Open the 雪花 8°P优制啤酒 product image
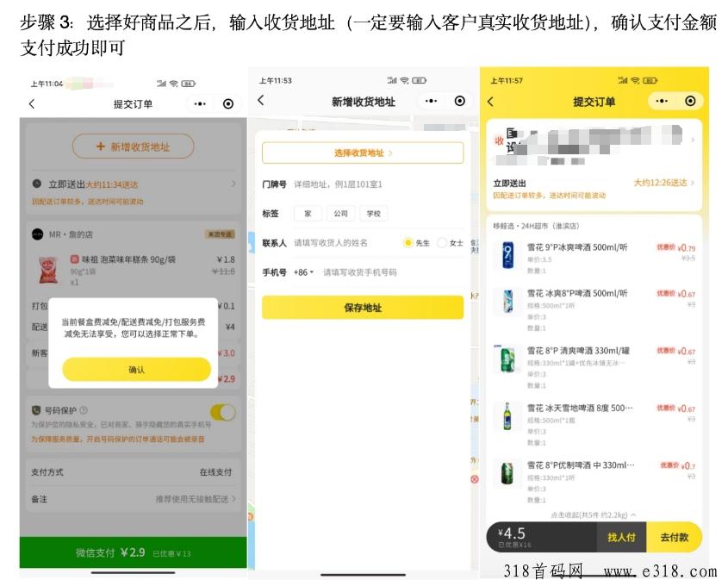 pyautogui.click(x=507, y=474)
